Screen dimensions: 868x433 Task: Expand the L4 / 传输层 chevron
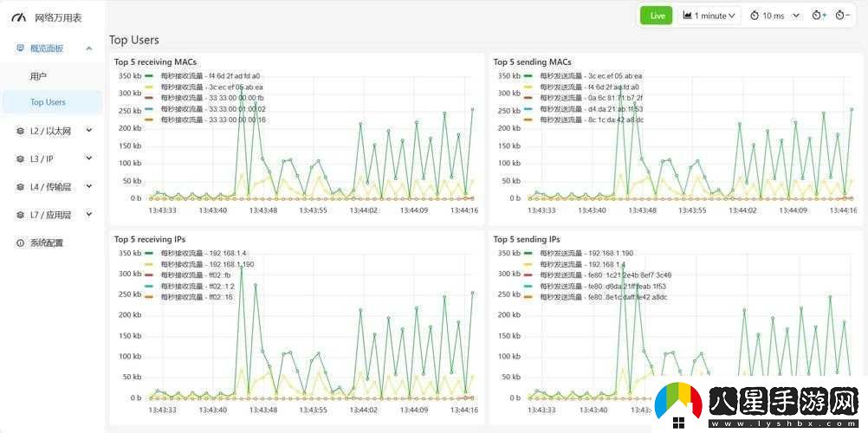(89, 186)
